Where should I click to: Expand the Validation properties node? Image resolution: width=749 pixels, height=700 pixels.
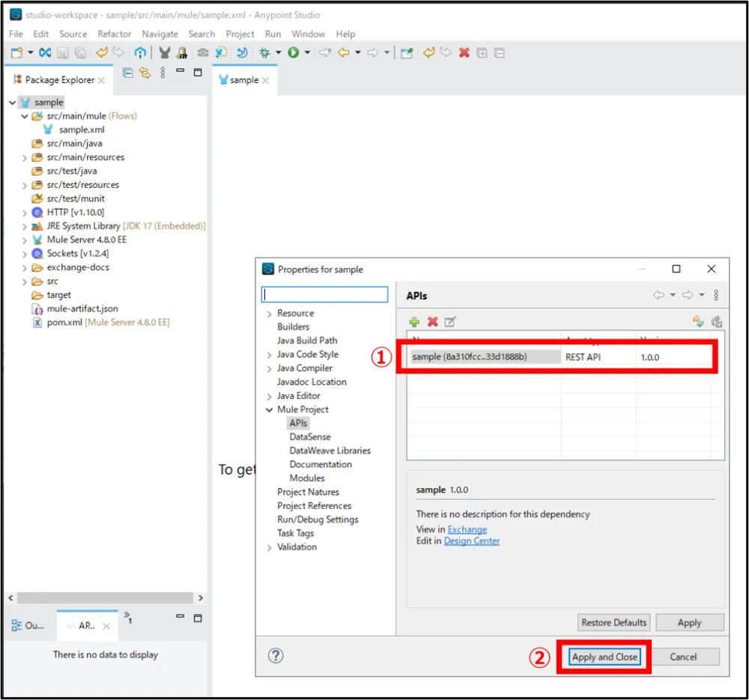(269, 548)
